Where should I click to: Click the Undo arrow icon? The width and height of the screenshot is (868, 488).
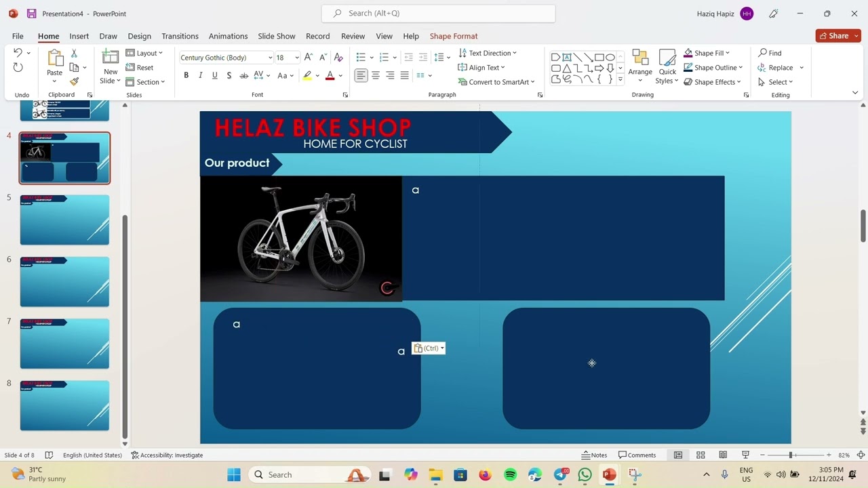pyautogui.click(x=18, y=53)
